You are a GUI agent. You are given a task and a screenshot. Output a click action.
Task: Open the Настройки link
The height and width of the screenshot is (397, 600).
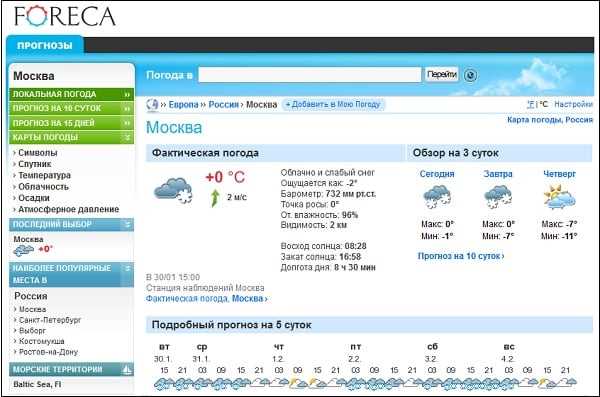573,104
